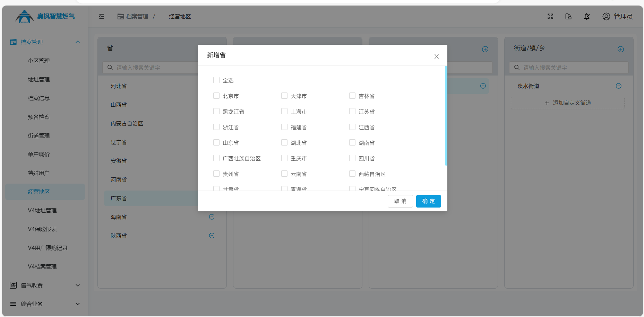Expand the 综合业务 sidebar menu

coord(45,304)
